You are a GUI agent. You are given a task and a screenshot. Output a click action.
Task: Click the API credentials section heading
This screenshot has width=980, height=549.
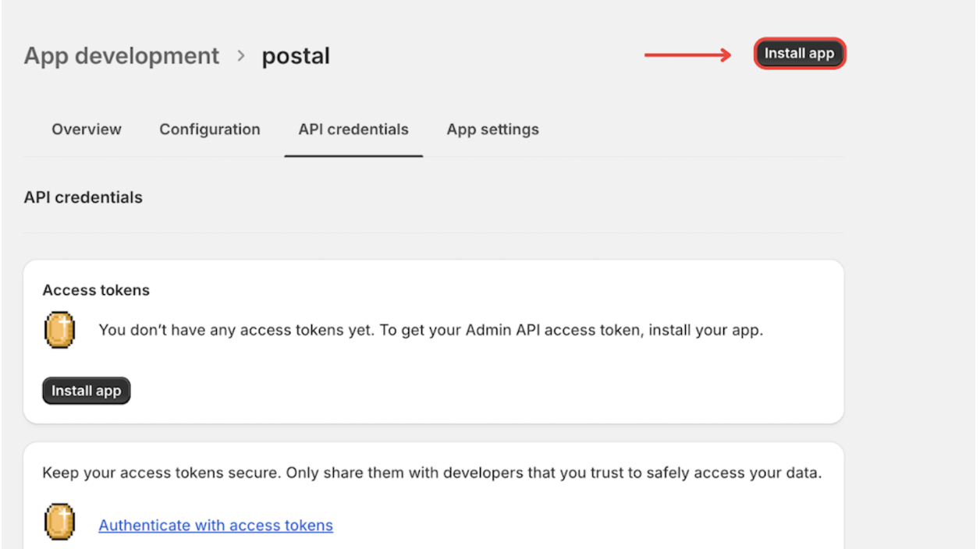(x=83, y=197)
